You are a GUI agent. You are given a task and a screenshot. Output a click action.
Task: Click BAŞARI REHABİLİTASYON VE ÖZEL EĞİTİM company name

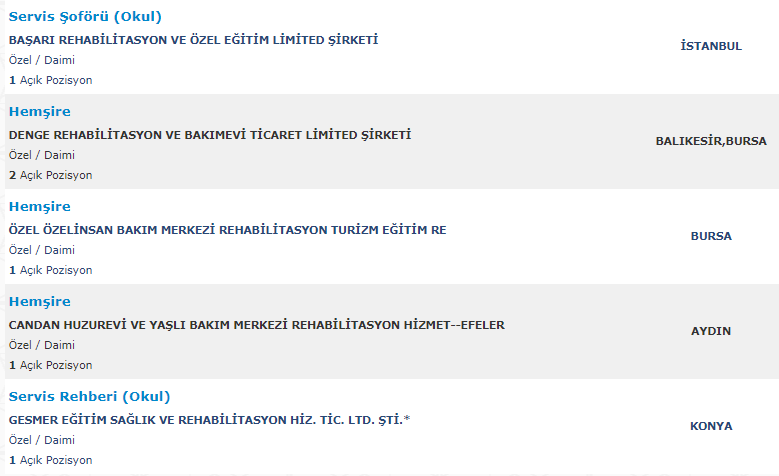point(193,40)
